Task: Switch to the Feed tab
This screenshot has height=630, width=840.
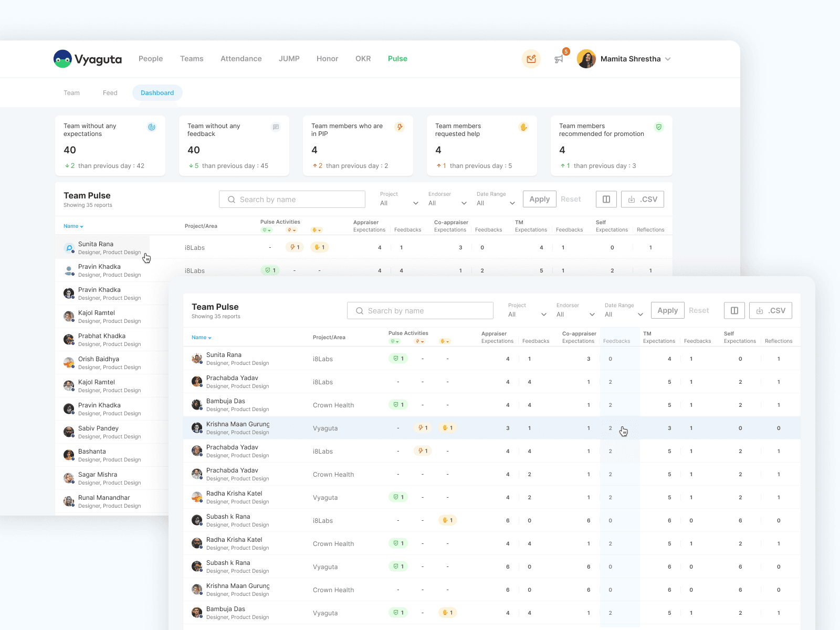Action: tap(110, 93)
